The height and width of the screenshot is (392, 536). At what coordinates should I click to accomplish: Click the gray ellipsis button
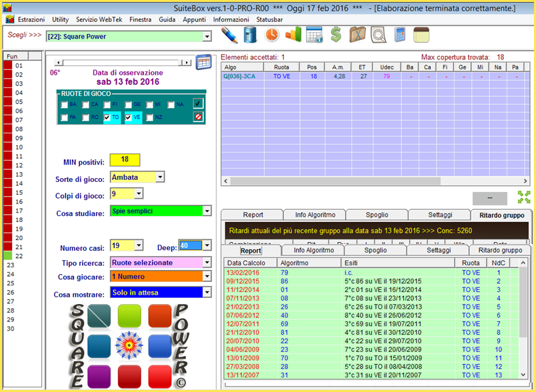[x=490, y=198]
